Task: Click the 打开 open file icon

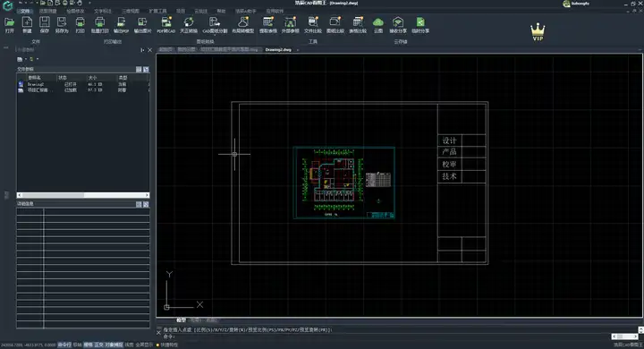Action: tap(9, 25)
